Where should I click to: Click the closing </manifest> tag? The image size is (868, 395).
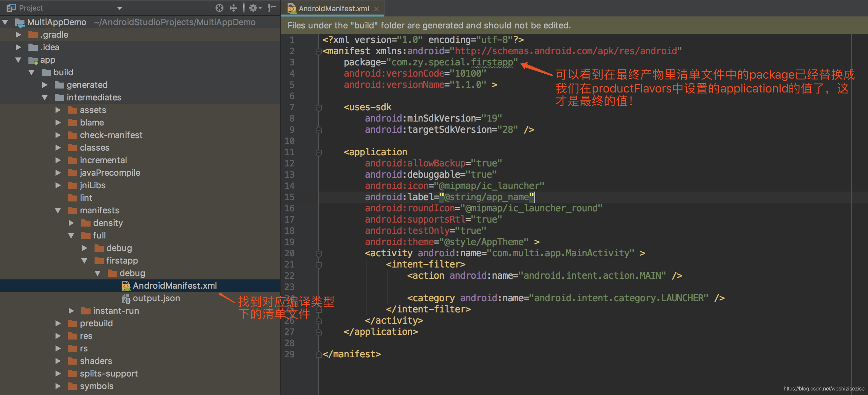[351, 354]
